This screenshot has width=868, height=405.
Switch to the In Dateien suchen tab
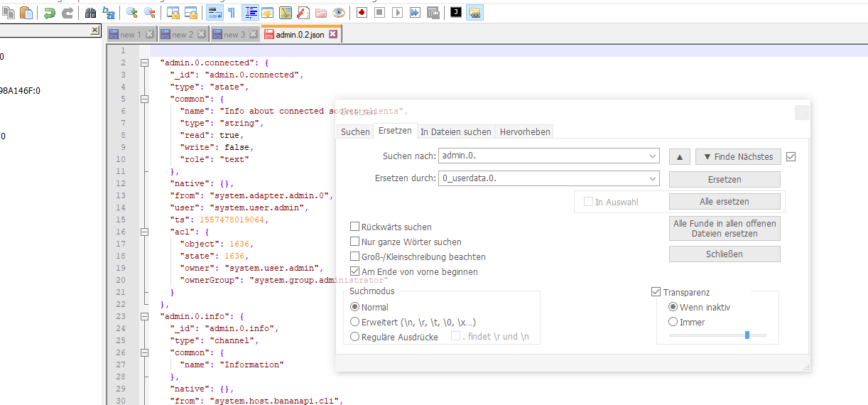pyautogui.click(x=455, y=131)
